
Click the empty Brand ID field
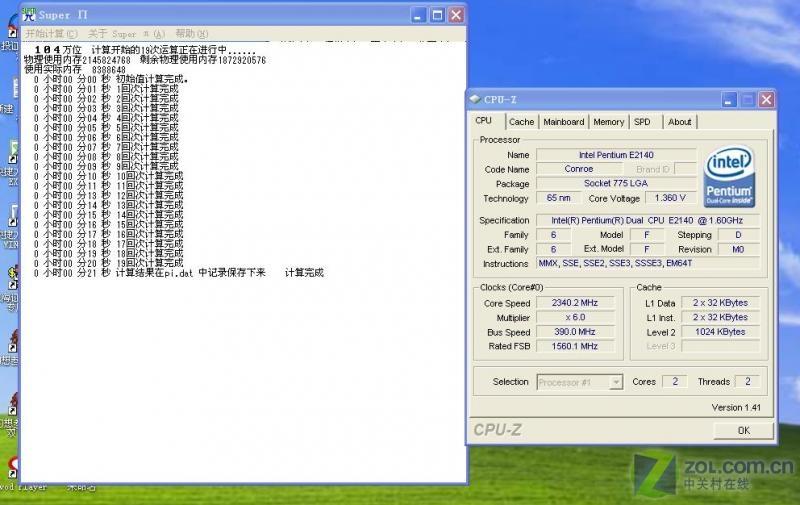click(x=685, y=169)
